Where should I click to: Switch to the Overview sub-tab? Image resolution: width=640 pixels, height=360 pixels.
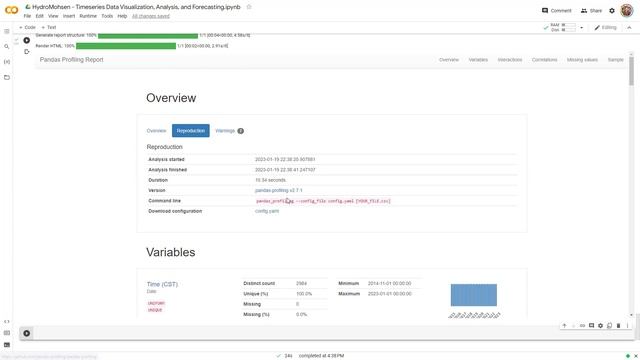click(156, 131)
